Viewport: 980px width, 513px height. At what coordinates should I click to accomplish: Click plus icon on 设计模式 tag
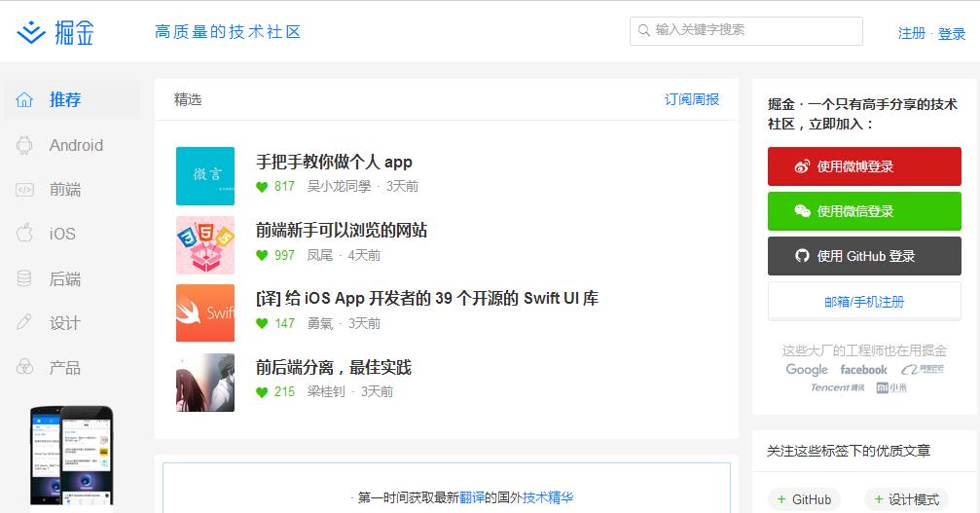(x=878, y=499)
